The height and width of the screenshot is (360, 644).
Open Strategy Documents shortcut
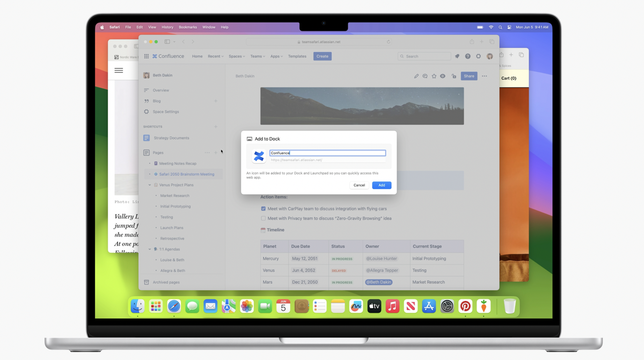(x=171, y=138)
